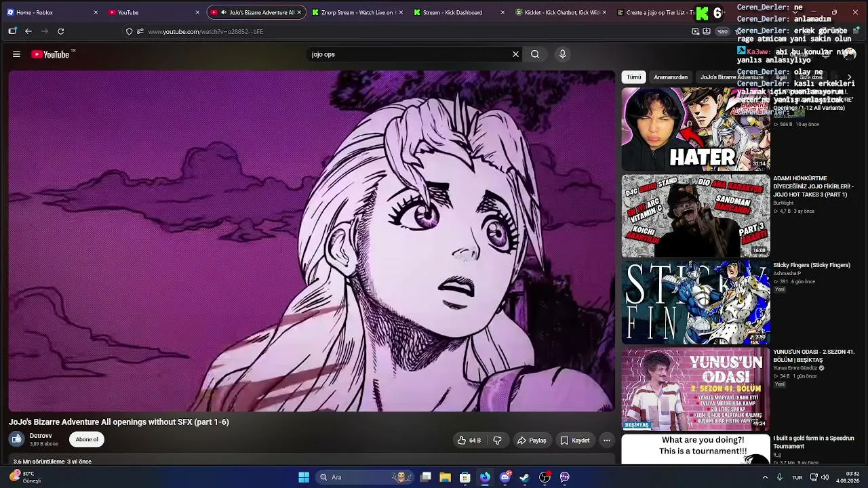Clear the 'jojo ops' search query

515,54
